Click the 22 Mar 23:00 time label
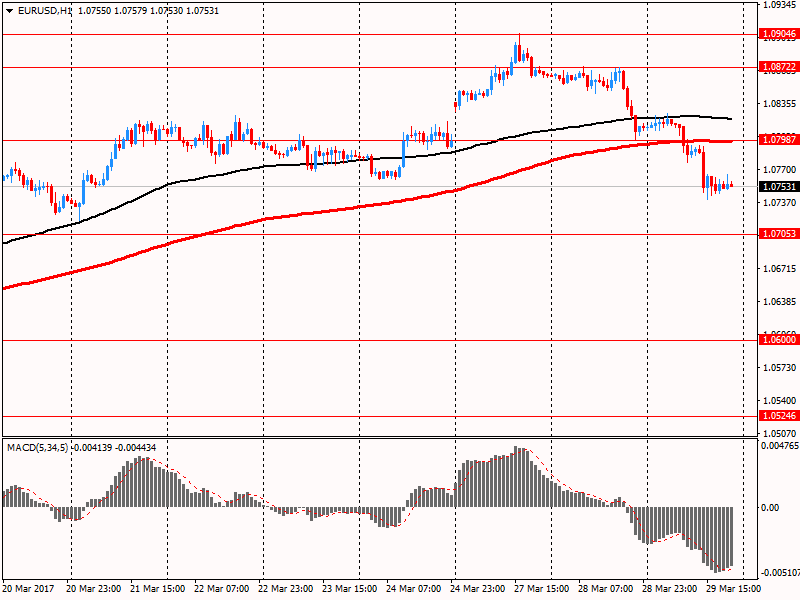800x600 pixels. click(x=286, y=588)
